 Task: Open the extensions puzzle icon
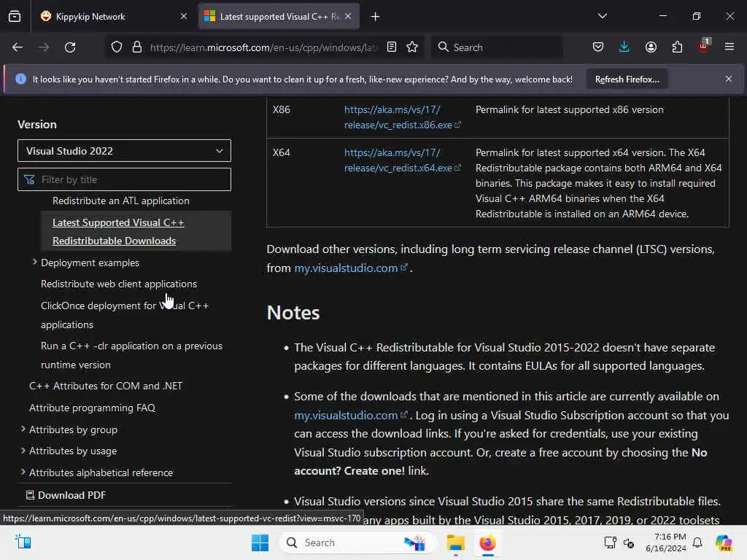click(x=677, y=47)
